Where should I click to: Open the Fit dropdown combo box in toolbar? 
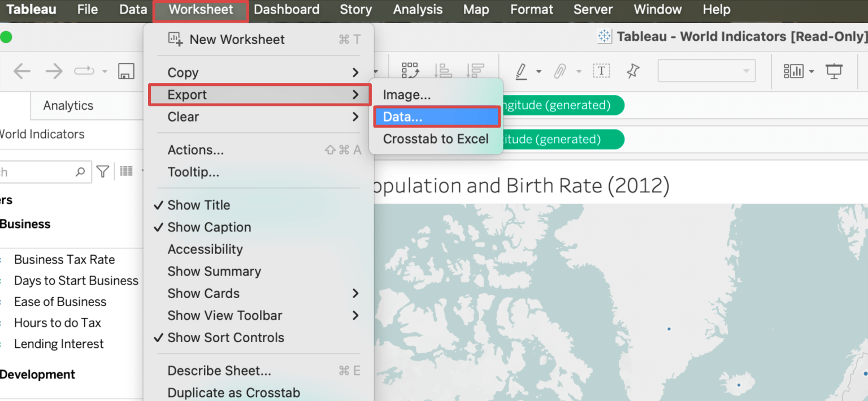[x=706, y=71]
